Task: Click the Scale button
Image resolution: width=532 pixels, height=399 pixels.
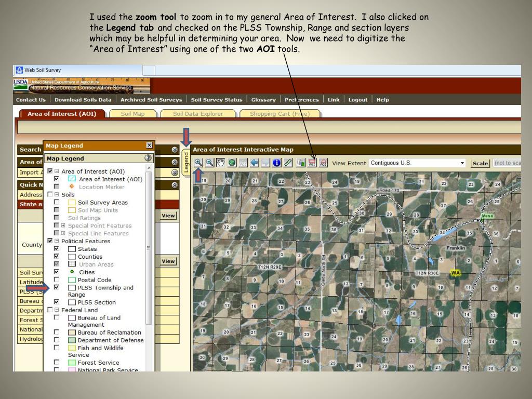Action: click(x=480, y=163)
